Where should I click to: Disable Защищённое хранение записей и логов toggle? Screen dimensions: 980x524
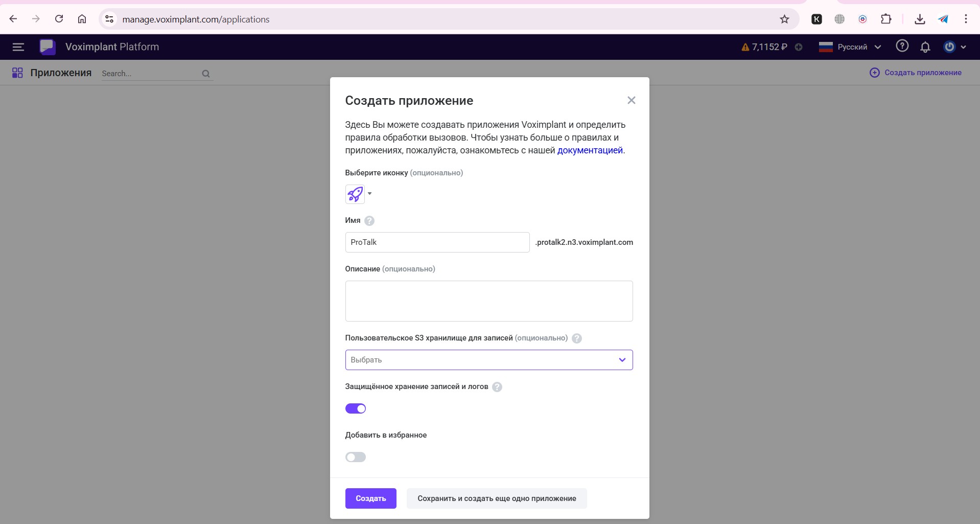coord(356,408)
